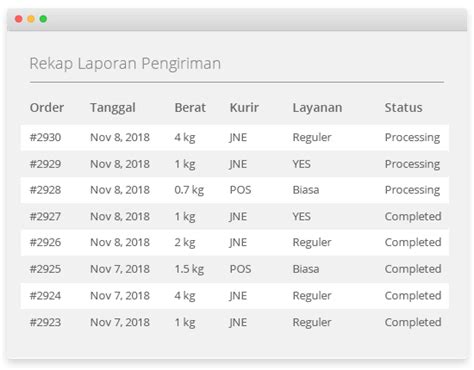Click the yellow minimize window button
This screenshot has height=370, width=474.
click(x=31, y=19)
